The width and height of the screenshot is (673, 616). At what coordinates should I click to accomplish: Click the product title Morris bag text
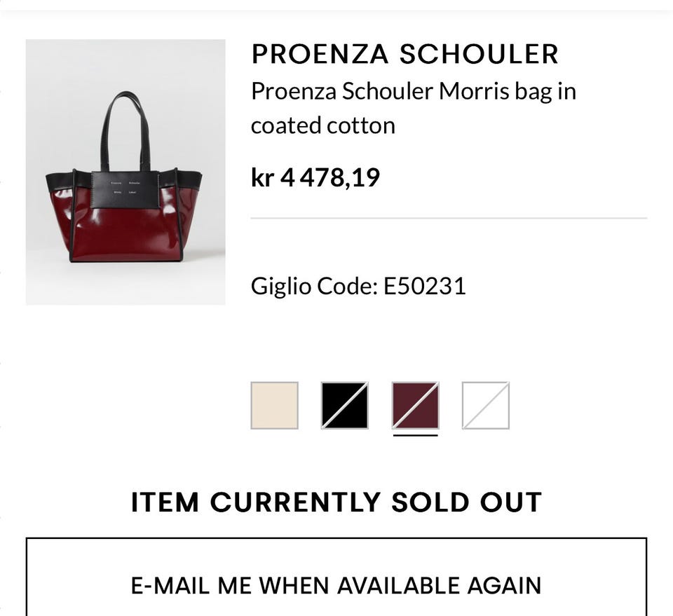point(414,108)
